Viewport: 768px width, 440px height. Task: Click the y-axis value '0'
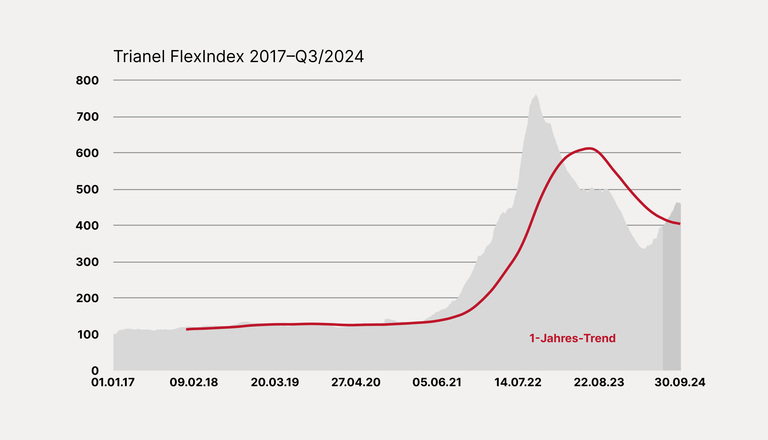(95, 370)
